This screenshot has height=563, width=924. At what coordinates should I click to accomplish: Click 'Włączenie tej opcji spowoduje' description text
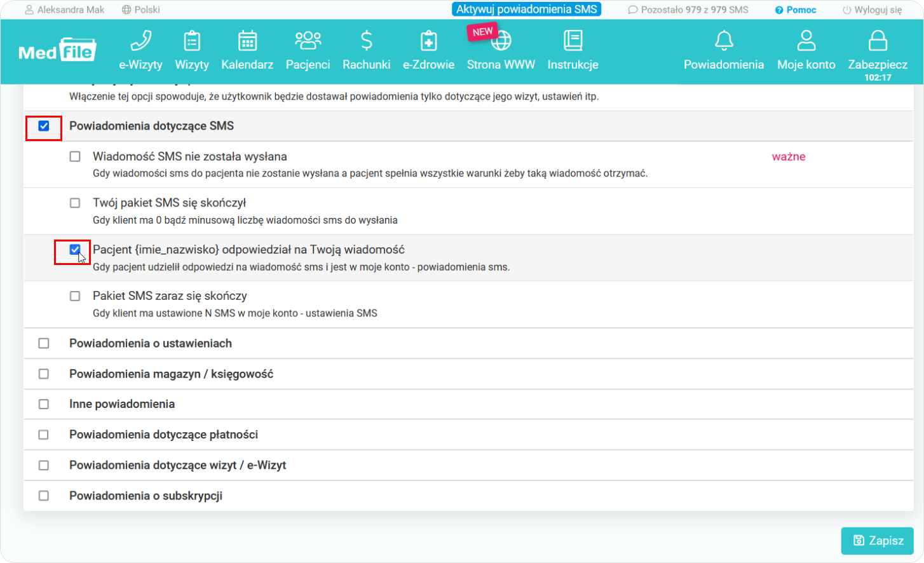(x=334, y=97)
